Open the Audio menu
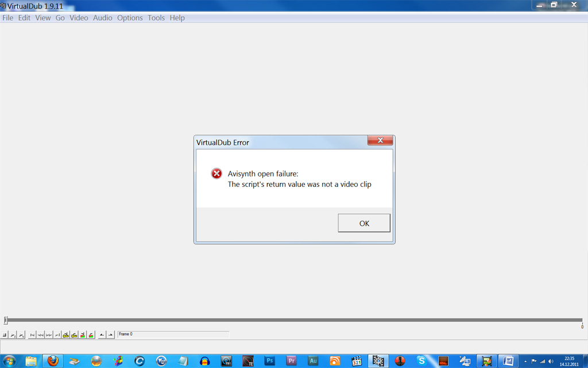Image resolution: width=588 pixels, height=368 pixels. pyautogui.click(x=102, y=18)
